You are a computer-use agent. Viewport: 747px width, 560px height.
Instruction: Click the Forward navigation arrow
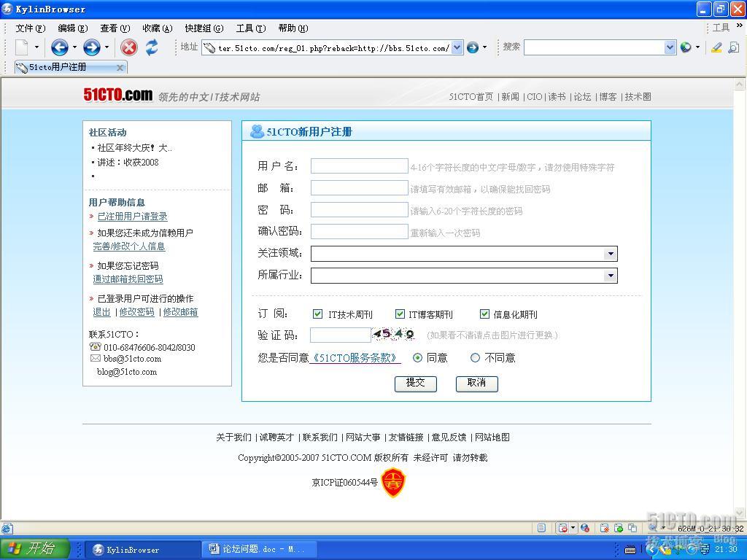click(x=91, y=47)
